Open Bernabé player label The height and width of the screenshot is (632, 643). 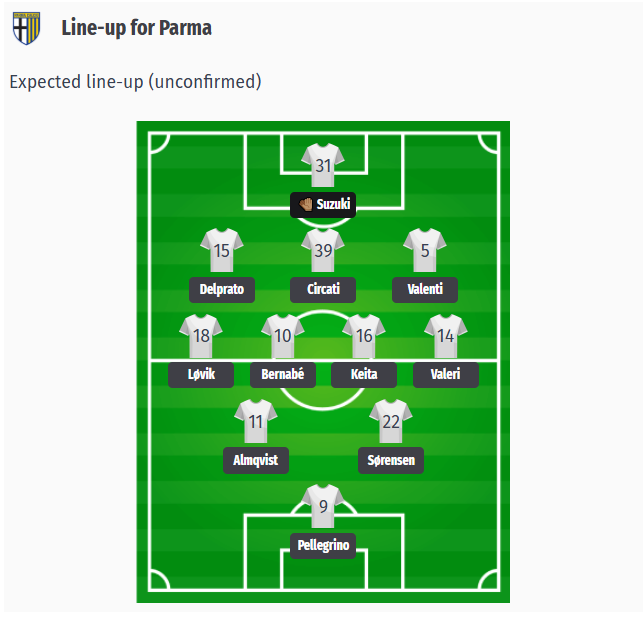point(283,374)
